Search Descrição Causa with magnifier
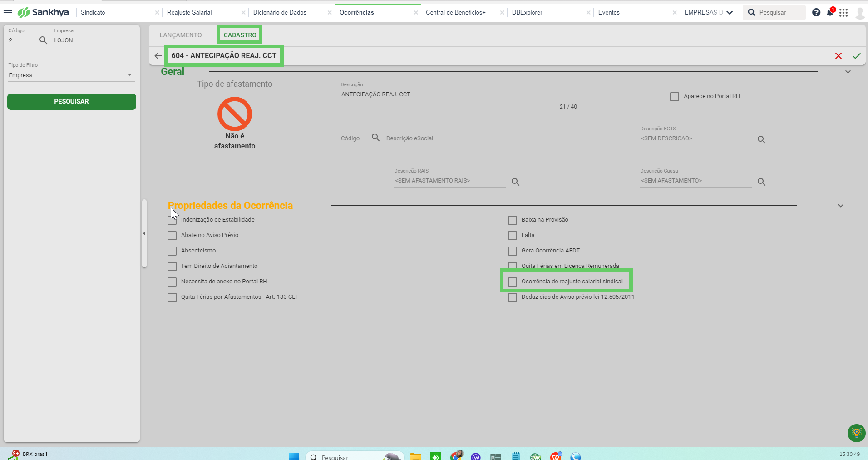The image size is (868, 460). pyautogui.click(x=761, y=182)
